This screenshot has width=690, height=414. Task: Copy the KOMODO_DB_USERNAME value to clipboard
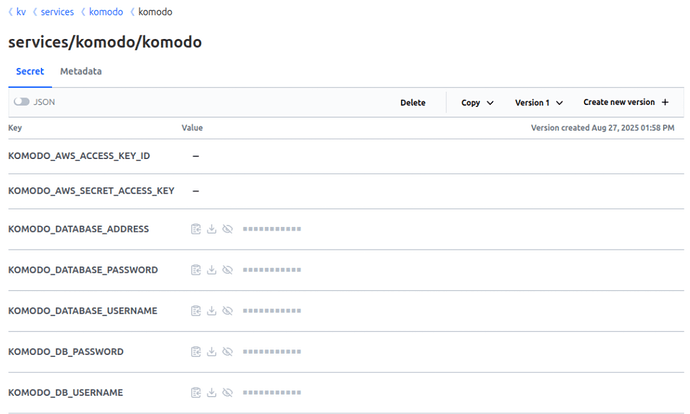pos(196,393)
